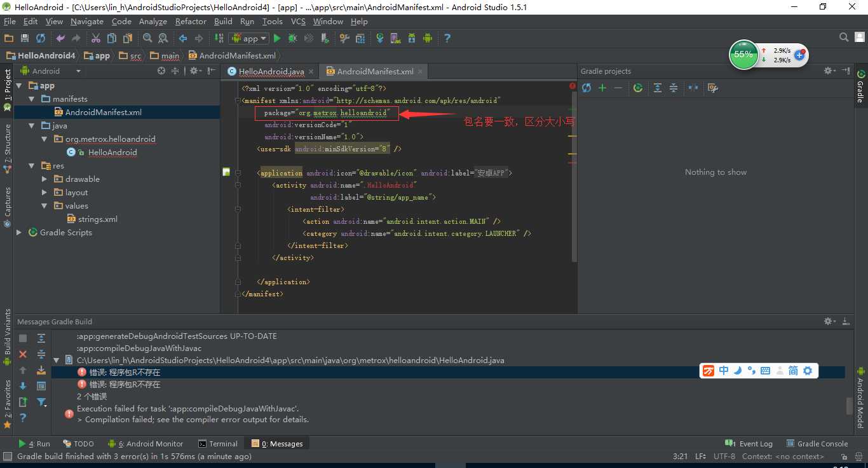Click the Make Project icon
The height and width of the screenshot is (468, 868).
point(219,38)
